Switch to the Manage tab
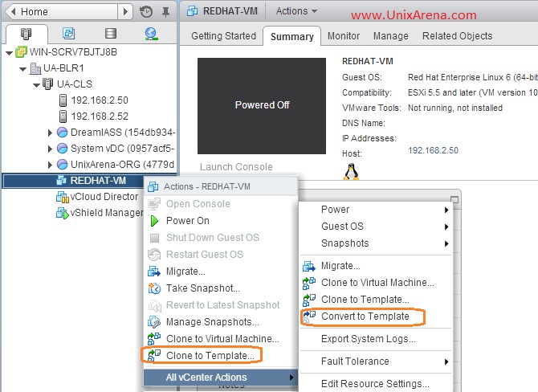The width and height of the screenshot is (538, 392). (x=391, y=35)
